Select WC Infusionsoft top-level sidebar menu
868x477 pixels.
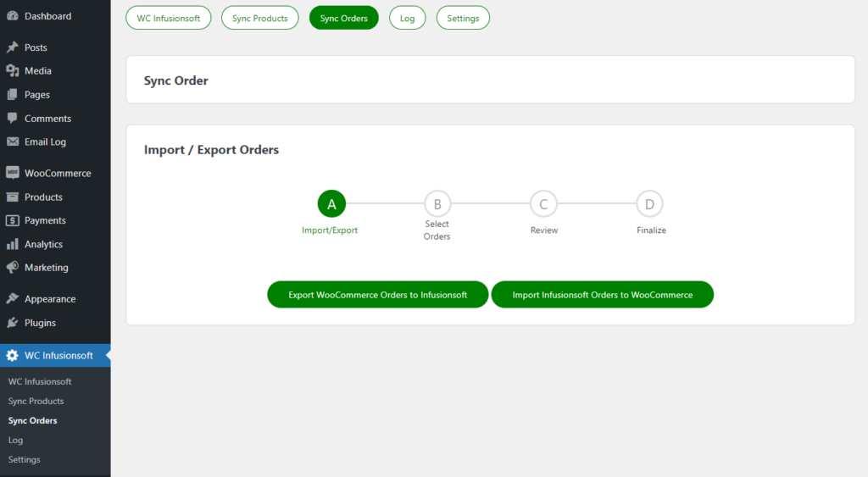tap(55, 355)
